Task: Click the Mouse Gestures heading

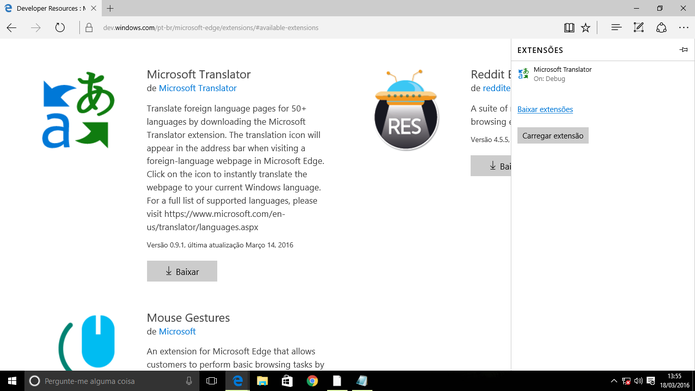Action: [188, 318]
